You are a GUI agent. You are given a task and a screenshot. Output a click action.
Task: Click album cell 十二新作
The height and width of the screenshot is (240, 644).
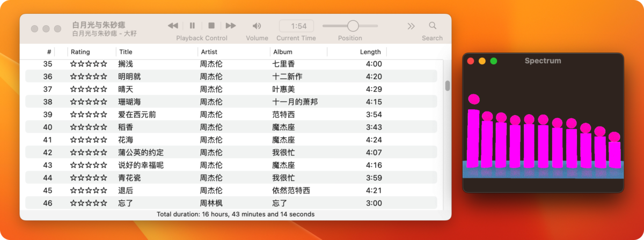point(288,77)
